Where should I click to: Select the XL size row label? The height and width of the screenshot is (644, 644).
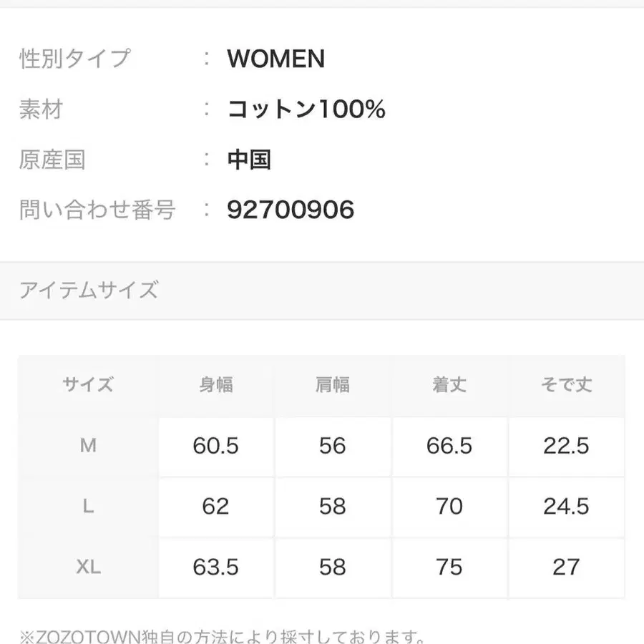[x=88, y=567]
